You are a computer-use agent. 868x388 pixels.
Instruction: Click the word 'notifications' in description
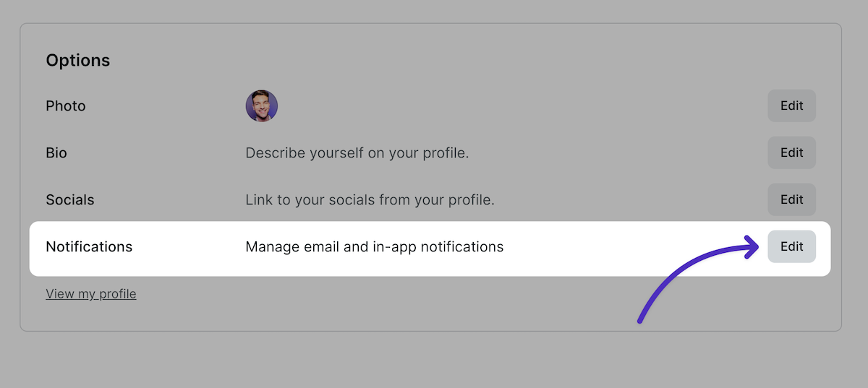[462, 247]
